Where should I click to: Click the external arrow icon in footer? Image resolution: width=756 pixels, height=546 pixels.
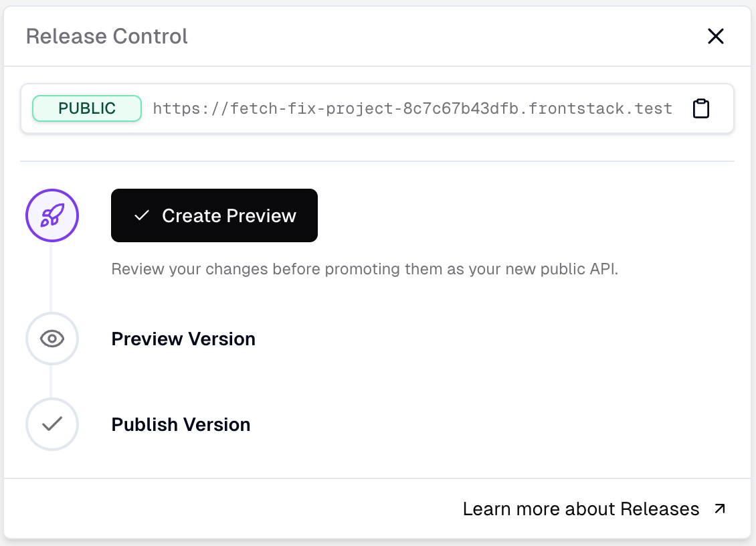pyautogui.click(x=719, y=509)
